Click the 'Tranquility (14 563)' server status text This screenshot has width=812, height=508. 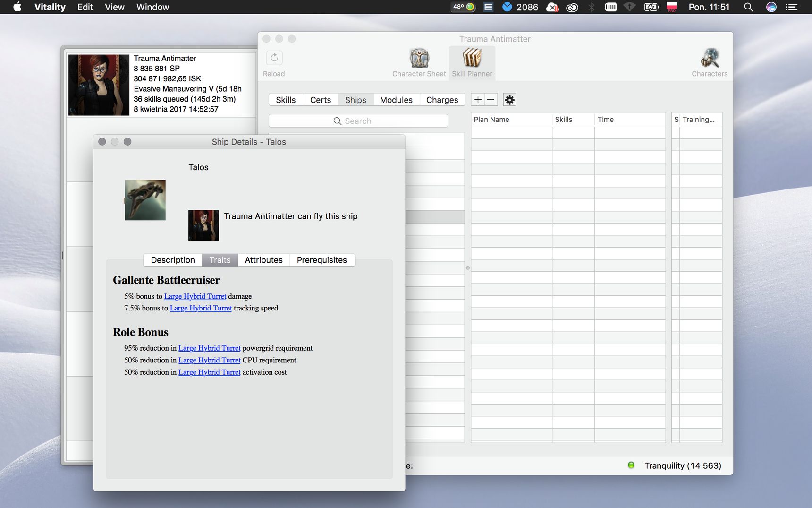coord(683,465)
